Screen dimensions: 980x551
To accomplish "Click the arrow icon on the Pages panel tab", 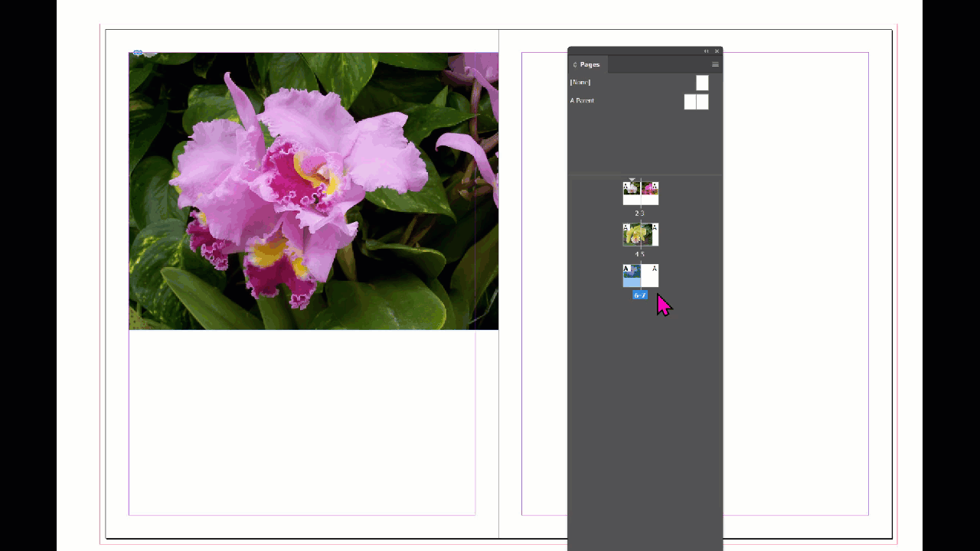I will pyautogui.click(x=574, y=64).
